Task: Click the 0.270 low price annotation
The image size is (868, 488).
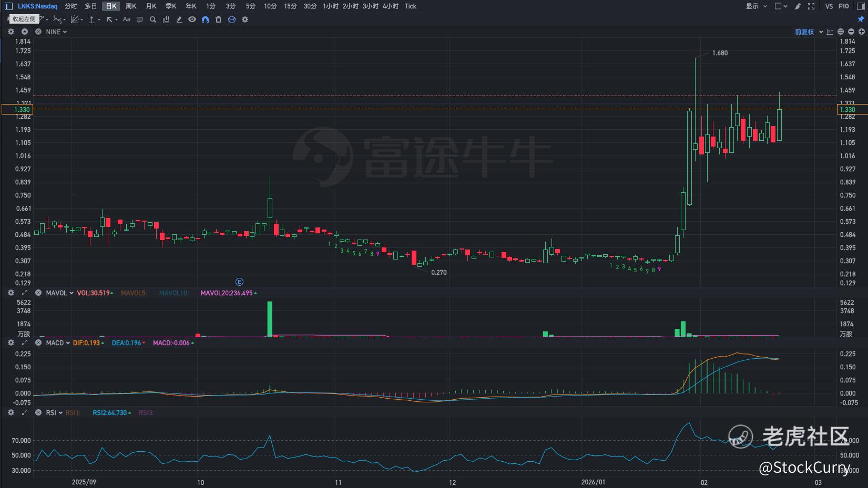Action: [x=439, y=273]
